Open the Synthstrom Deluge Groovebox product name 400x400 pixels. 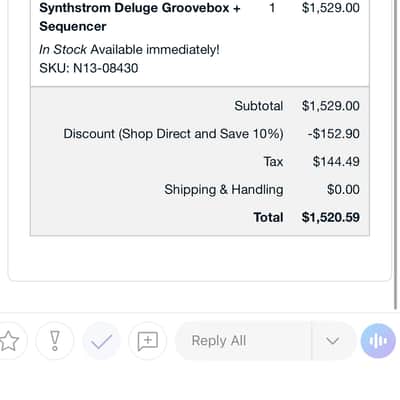tap(140, 17)
